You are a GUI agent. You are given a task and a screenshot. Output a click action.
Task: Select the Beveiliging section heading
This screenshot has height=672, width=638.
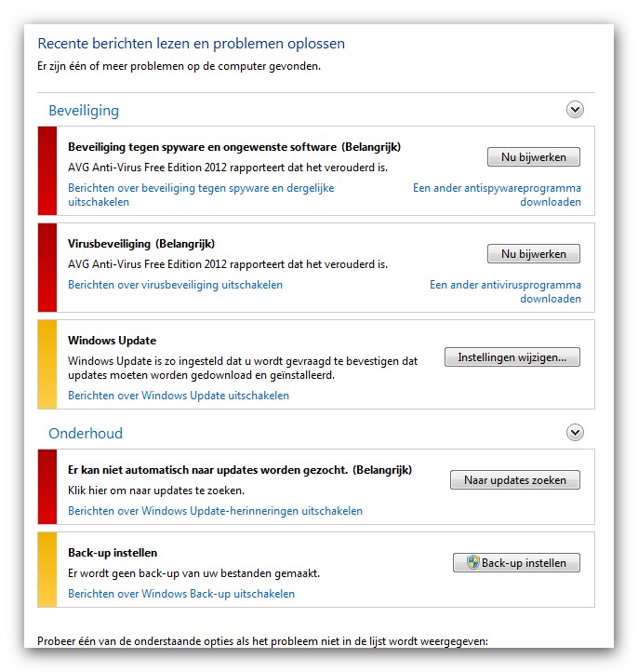[x=84, y=111]
